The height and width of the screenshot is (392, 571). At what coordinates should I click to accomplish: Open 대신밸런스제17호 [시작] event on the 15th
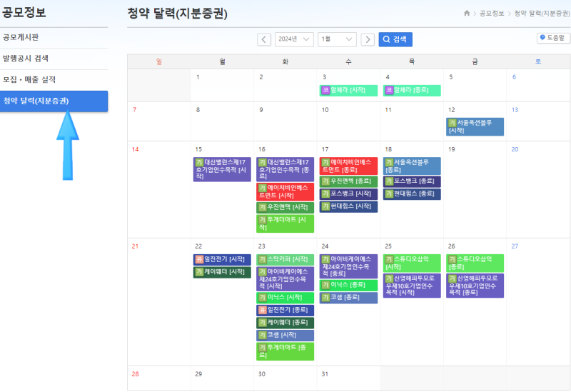point(222,169)
